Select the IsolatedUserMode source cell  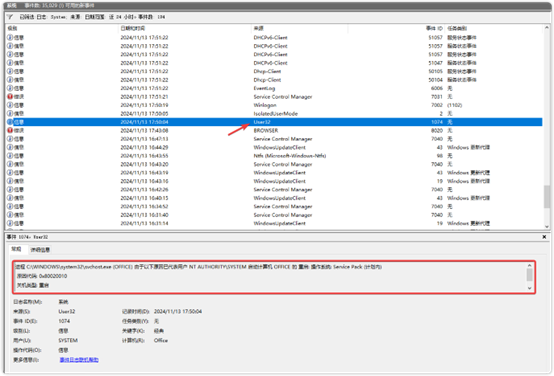pyautogui.click(x=276, y=114)
